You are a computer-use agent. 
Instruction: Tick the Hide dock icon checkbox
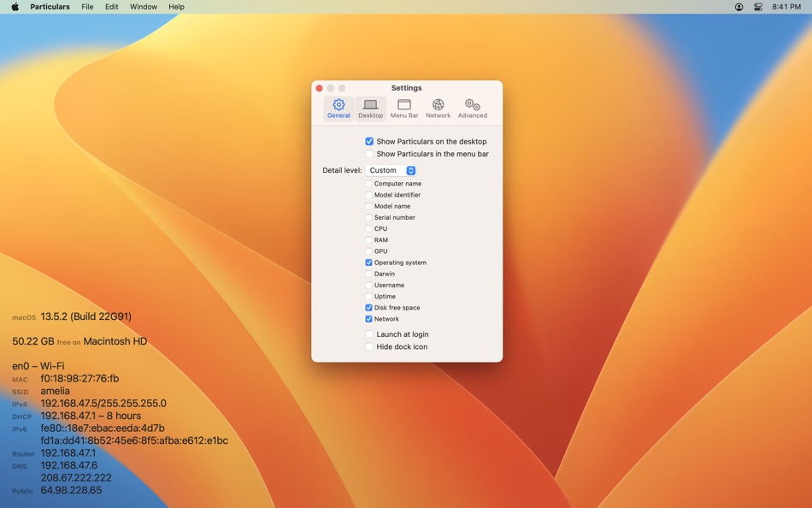point(369,346)
